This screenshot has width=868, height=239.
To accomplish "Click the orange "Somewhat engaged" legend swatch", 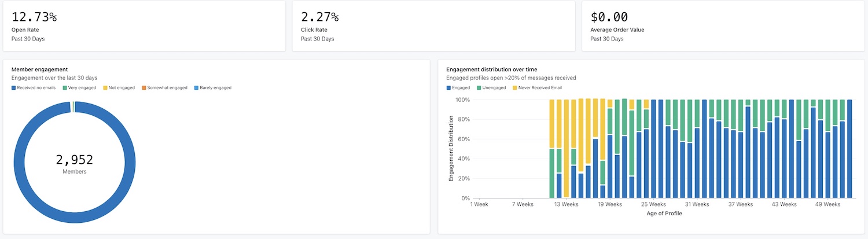I will pyautogui.click(x=144, y=88).
